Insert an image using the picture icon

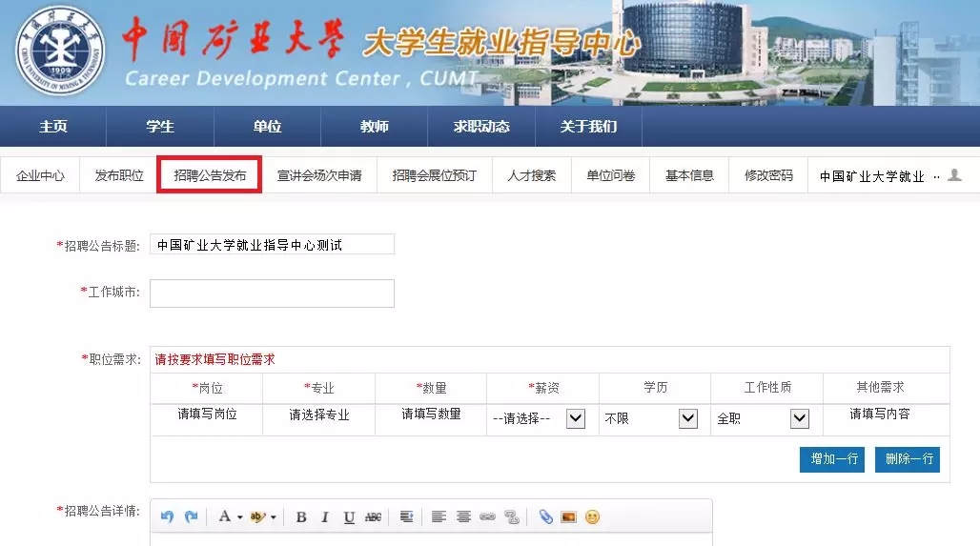point(569,516)
